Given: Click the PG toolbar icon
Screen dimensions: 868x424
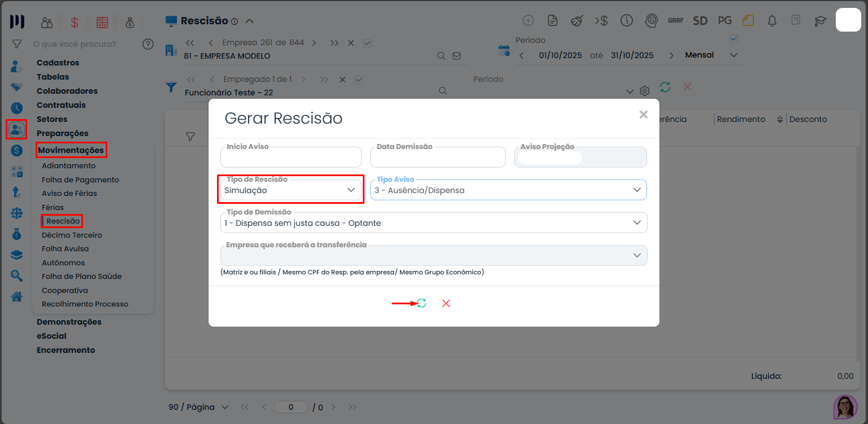Looking at the screenshot, I should coord(724,21).
